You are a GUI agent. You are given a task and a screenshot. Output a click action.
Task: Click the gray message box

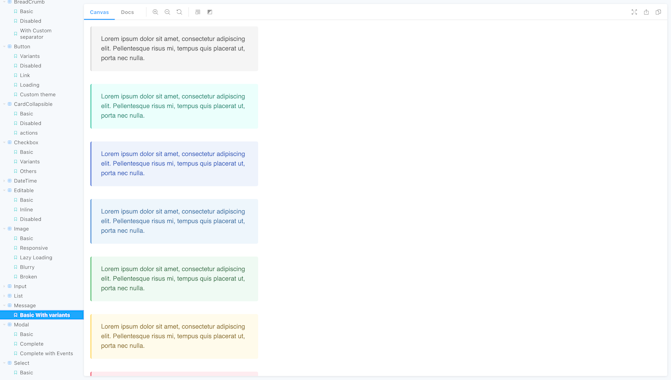pyautogui.click(x=174, y=49)
